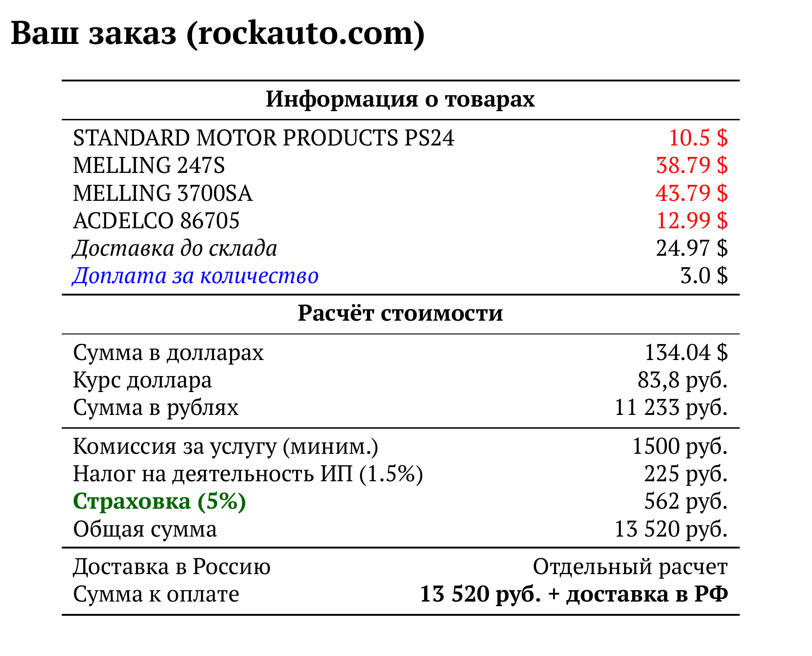Click the MELLING 3700SA item name

(x=162, y=193)
